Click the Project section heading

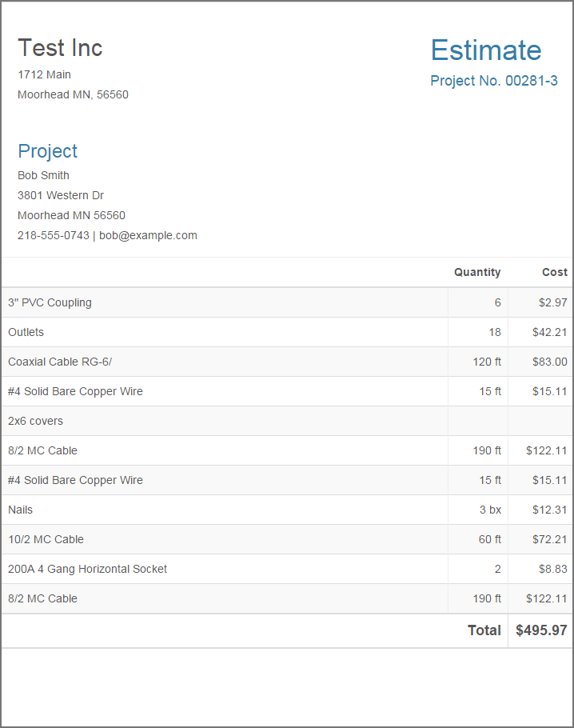47,151
